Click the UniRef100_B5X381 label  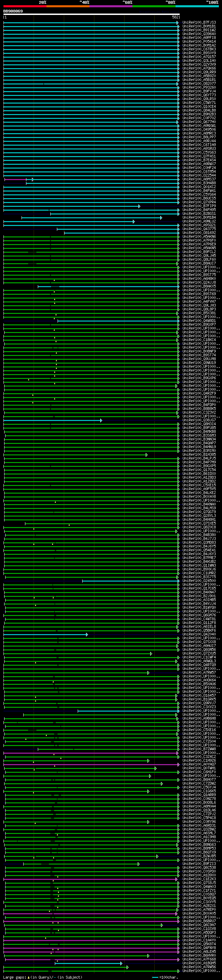(x=199, y=313)
